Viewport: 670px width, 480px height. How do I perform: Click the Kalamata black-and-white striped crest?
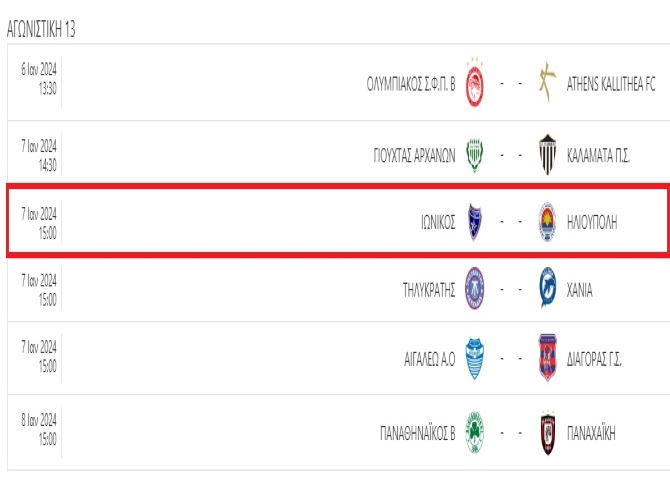pyautogui.click(x=547, y=155)
